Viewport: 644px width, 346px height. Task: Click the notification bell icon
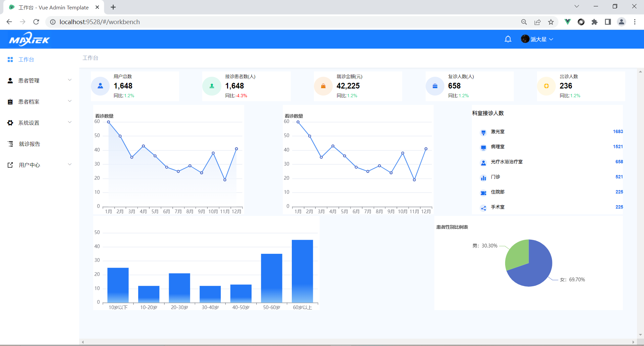pyautogui.click(x=508, y=39)
